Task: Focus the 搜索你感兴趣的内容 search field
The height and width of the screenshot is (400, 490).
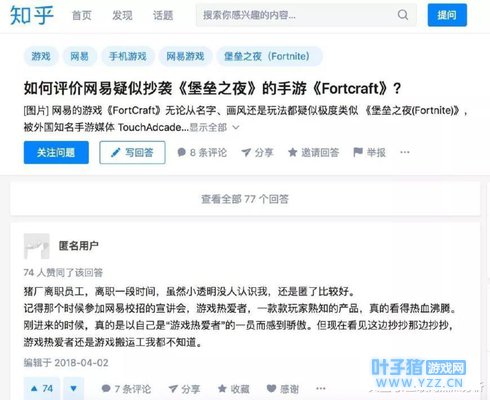Action: click(x=298, y=15)
